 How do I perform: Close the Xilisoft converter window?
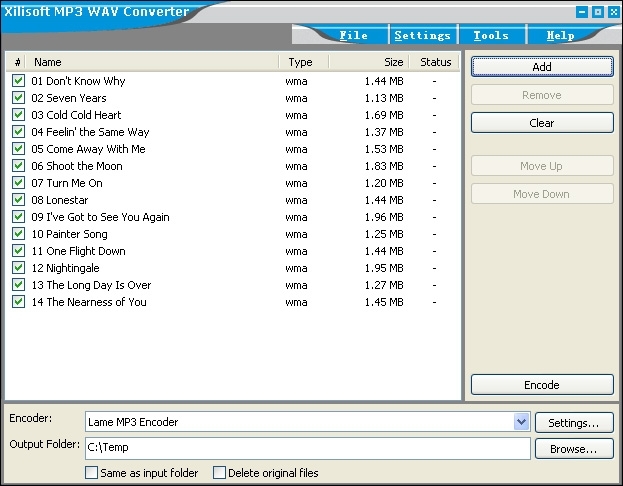(x=614, y=12)
